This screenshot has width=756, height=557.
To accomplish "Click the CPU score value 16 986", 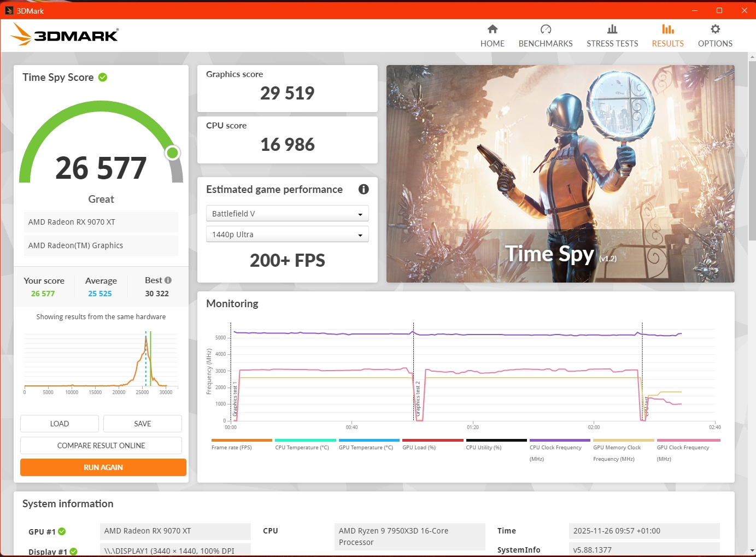I will point(288,144).
